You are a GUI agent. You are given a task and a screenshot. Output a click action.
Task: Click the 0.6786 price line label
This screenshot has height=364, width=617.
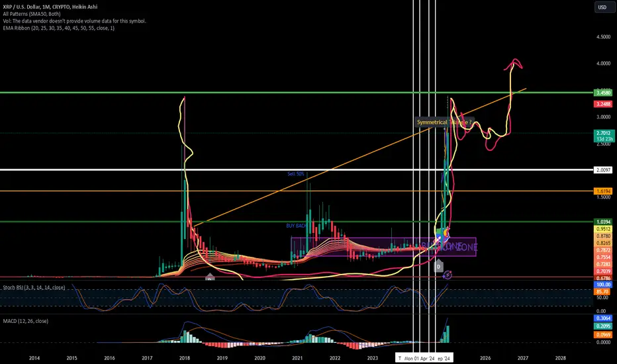603,278
